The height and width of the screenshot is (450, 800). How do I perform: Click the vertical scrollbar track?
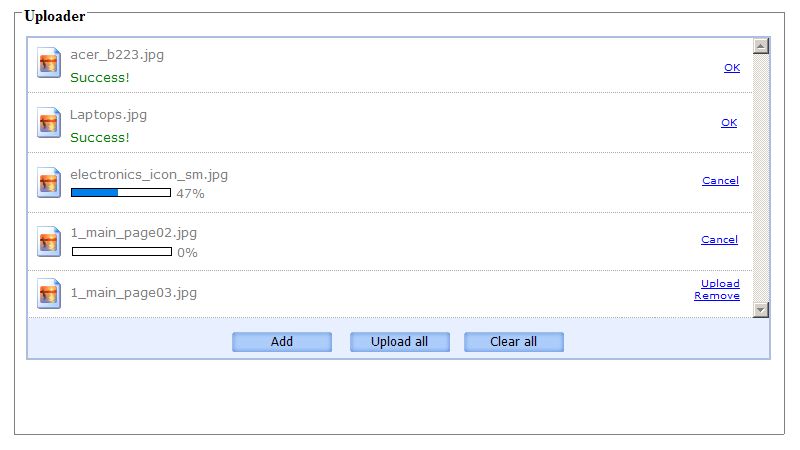pos(761,178)
